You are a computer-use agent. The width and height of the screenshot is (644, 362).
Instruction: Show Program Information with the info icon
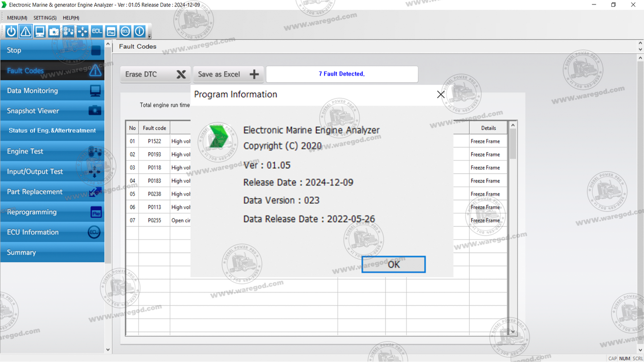pyautogui.click(x=139, y=31)
